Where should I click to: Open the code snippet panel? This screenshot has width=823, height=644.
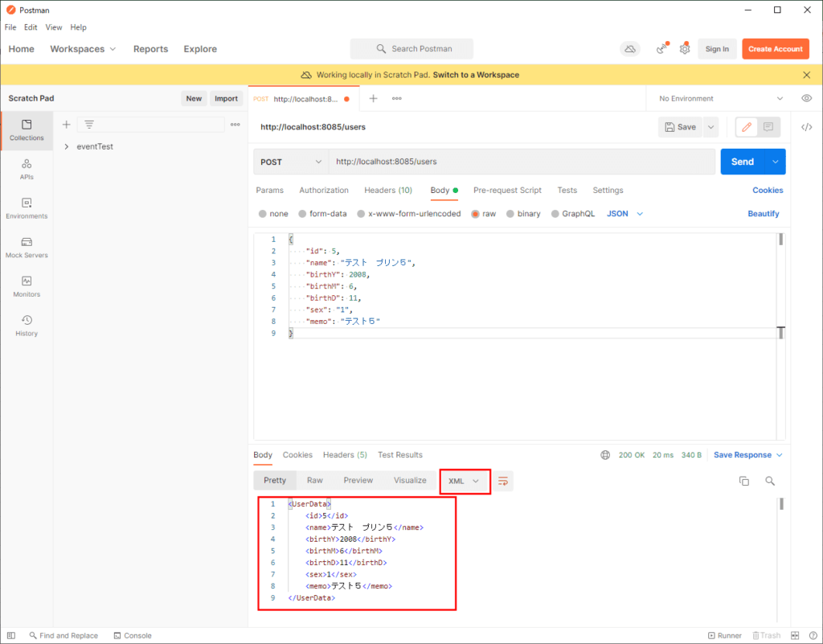pyautogui.click(x=807, y=127)
